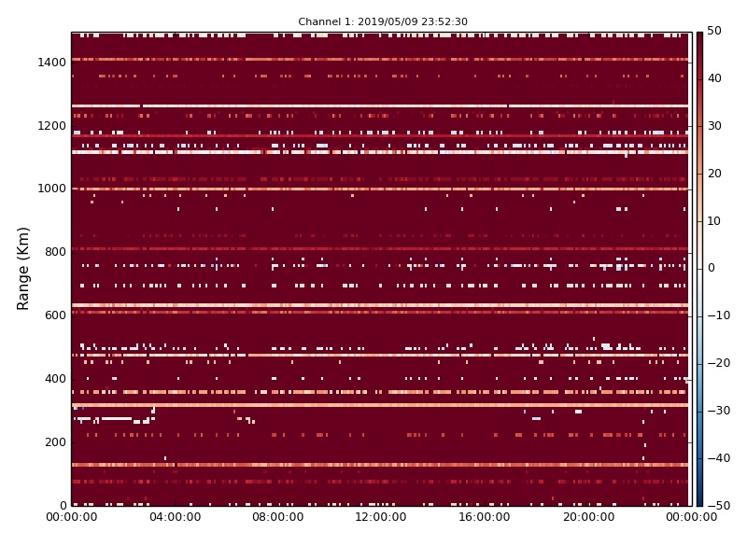Click the colorbar tick label 30

[x=714, y=126]
